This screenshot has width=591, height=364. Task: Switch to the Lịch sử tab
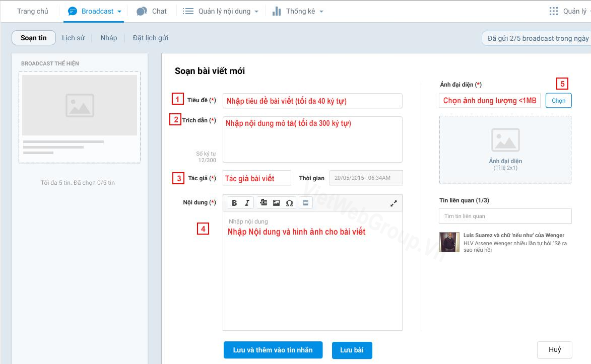(x=73, y=38)
